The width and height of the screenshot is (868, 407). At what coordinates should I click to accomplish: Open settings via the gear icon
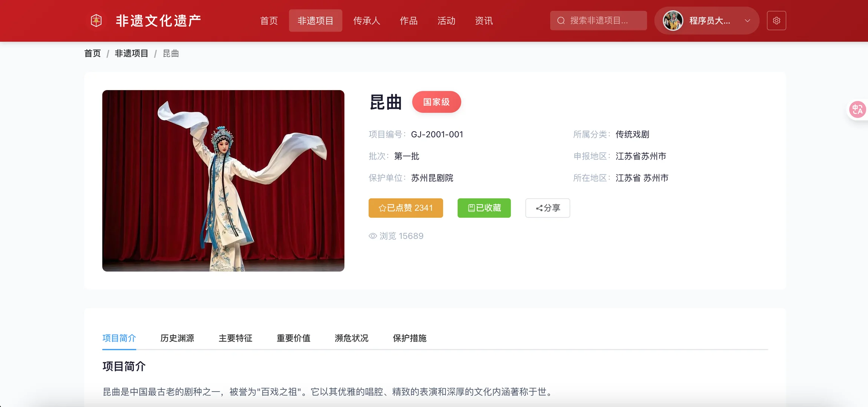tap(776, 20)
